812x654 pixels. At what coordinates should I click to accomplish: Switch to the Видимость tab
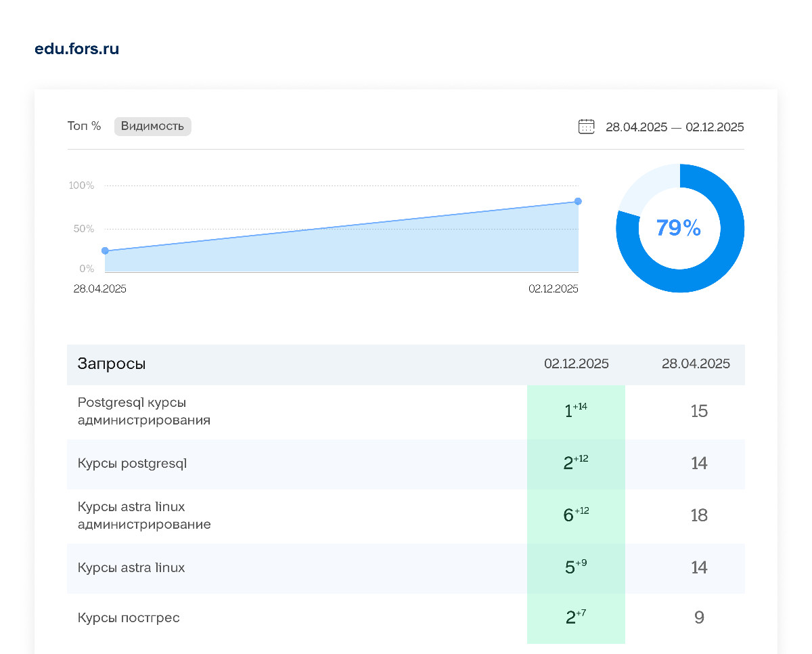click(x=152, y=127)
